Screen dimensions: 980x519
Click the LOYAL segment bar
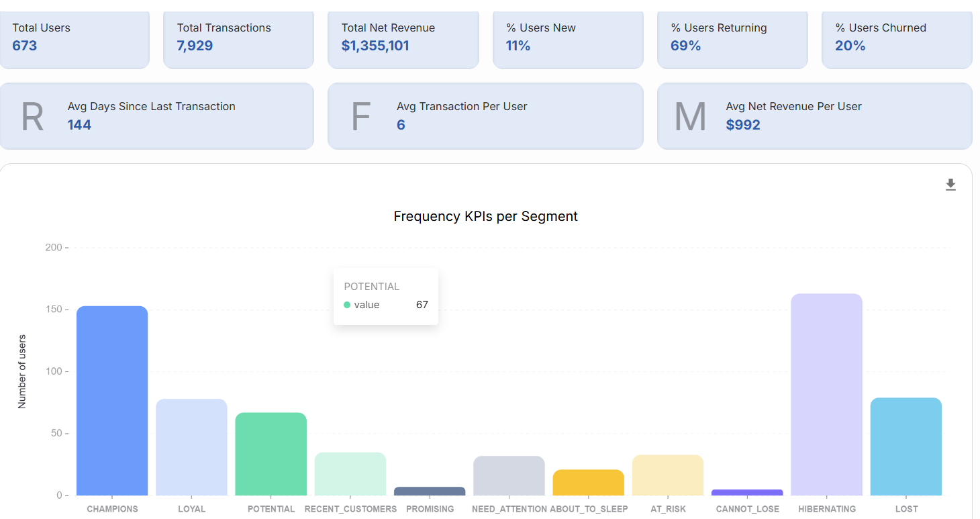[191, 447]
